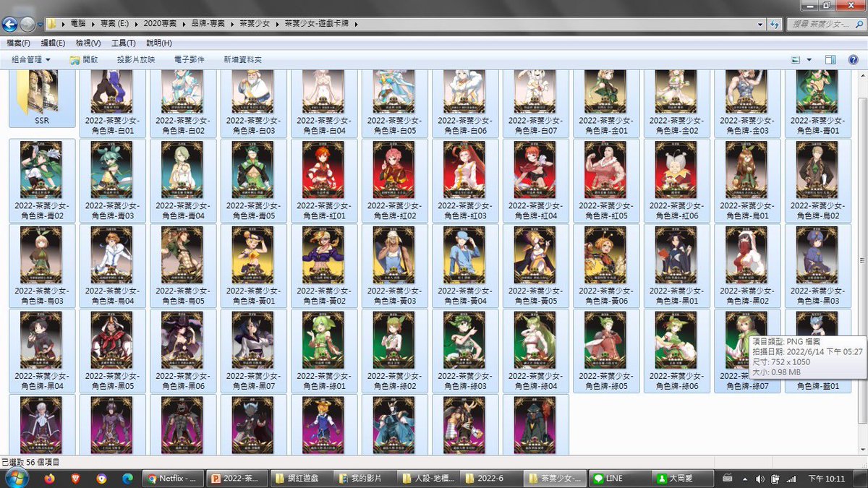Viewport: 868px width, 488px height.
Task: Launch Firefox from the taskbar
Action: [50, 478]
